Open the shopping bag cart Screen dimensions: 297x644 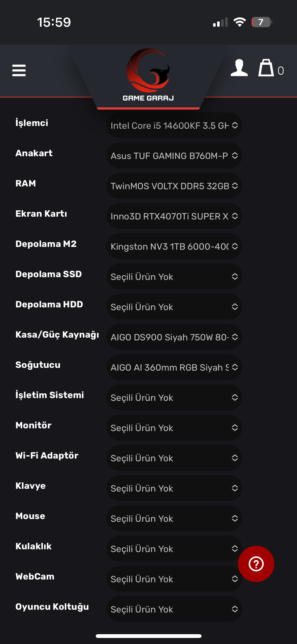click(267, 68)
